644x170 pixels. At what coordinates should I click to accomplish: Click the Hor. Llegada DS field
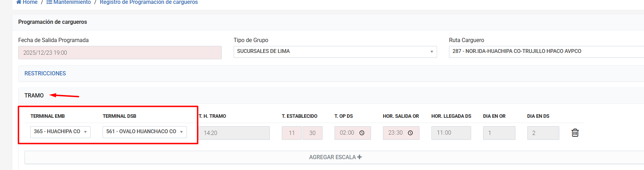tap(451, 133)
